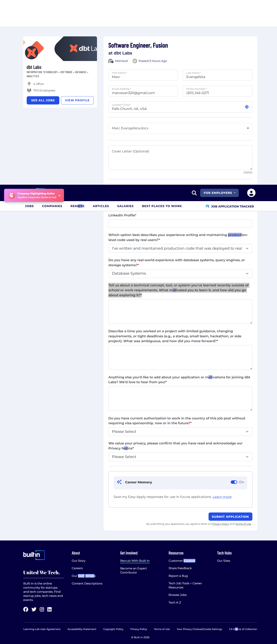Focus the LinkedIn Profile input field
Image resolution: width=277 pixels, height=644 pixels.
180,223
